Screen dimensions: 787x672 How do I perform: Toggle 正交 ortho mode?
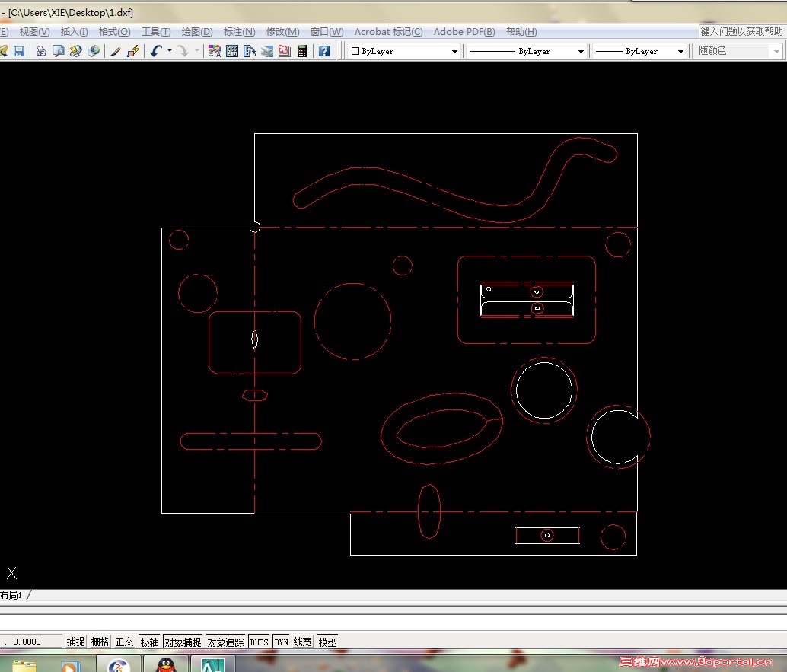coord(125,642)
